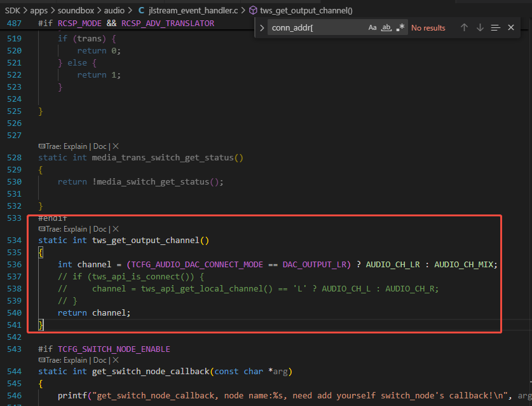Click Explain above media_trans_switch_get_status

76,146
